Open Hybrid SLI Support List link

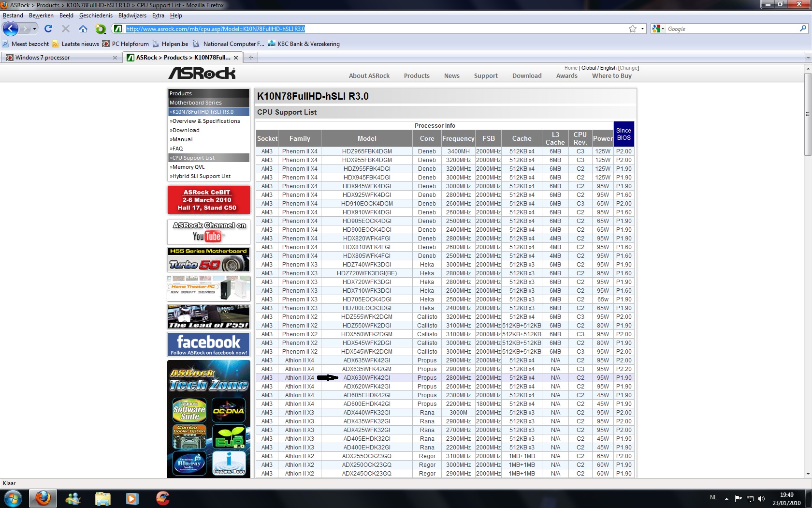(201, 176)
